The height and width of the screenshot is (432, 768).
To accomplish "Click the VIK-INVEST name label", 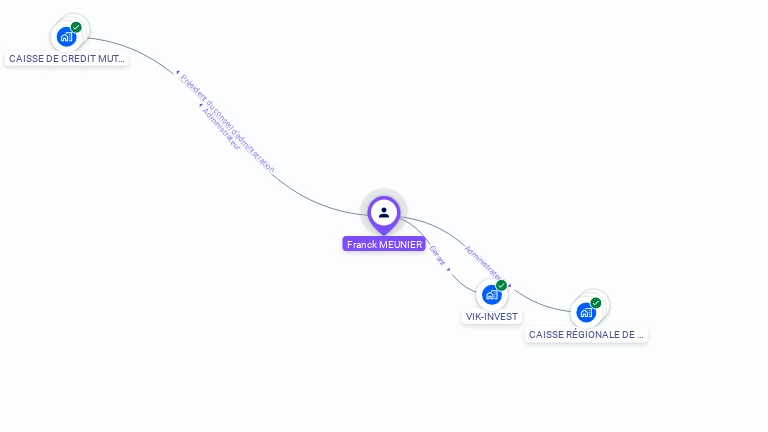I will click(x=492, y=316).
